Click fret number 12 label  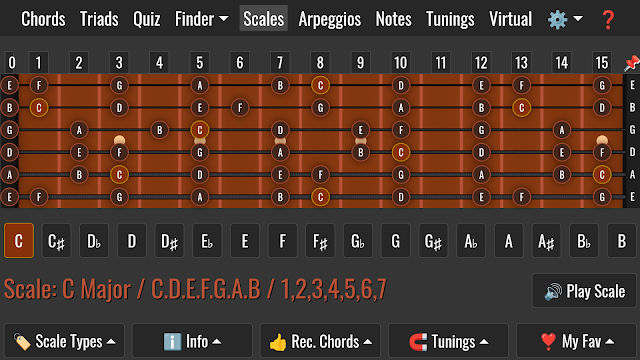pos(481,63)
